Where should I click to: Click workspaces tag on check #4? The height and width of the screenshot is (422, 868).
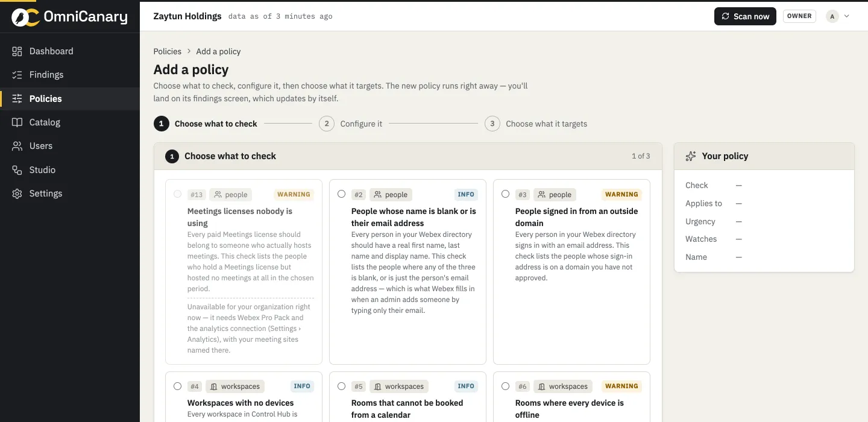pos(235,386)
